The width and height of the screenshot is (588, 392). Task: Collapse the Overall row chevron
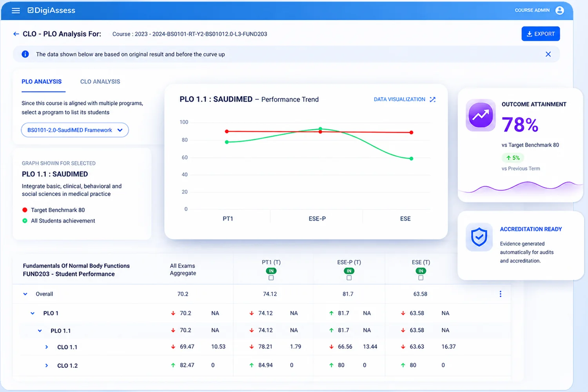pyautogui.click(x=25, y=294)
